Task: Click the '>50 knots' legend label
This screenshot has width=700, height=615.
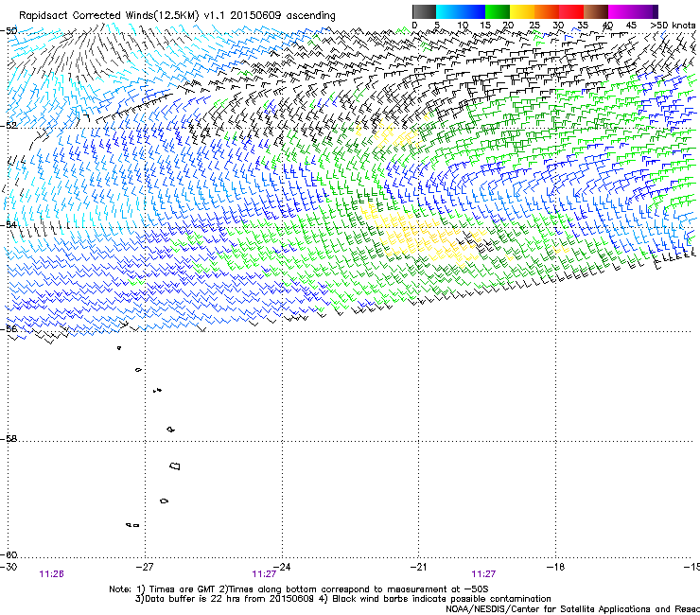Action: tap(673, 26)
